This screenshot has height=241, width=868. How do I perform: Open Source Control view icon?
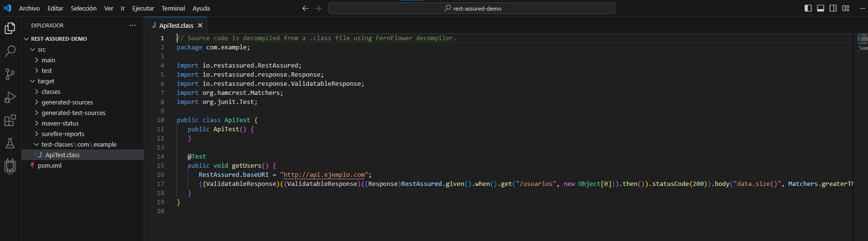10,74
